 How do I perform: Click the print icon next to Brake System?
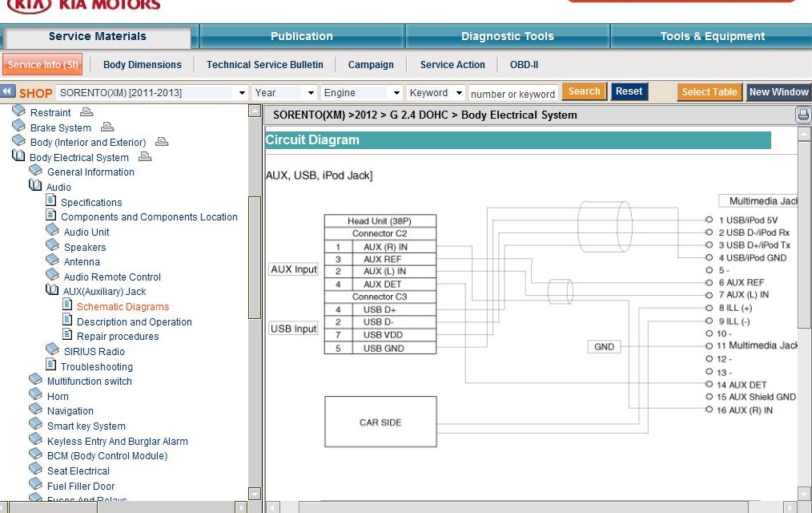click(107, 127)
